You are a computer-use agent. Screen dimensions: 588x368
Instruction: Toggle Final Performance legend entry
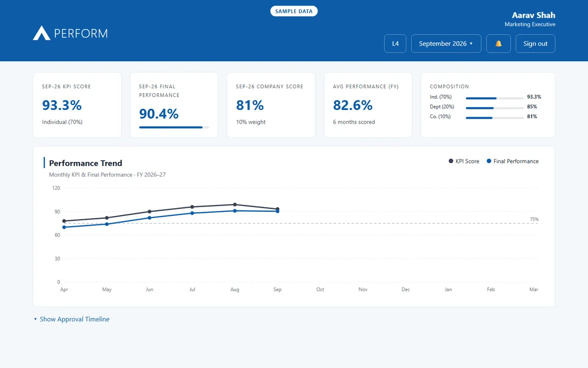513,161
